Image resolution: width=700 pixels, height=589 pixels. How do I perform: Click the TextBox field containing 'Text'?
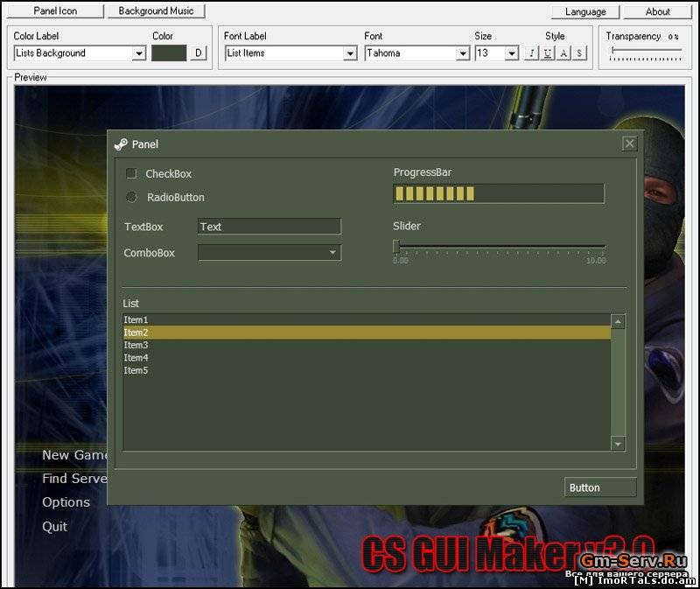[x=269, y=227]
